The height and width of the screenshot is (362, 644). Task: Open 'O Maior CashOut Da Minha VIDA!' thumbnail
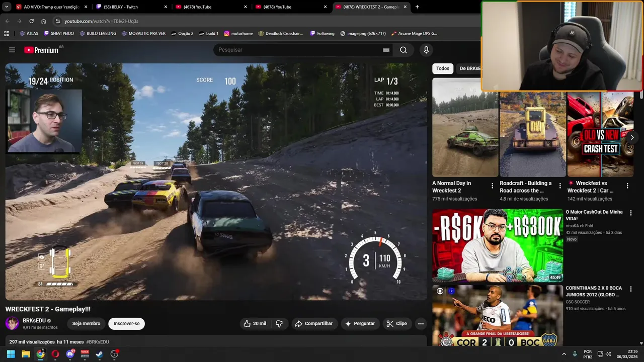coord(498,245)
